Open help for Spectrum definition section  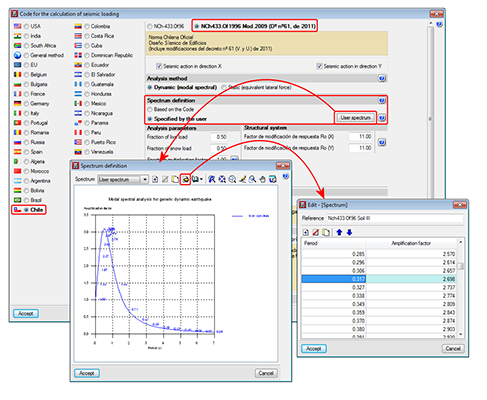tap(382, 100)
